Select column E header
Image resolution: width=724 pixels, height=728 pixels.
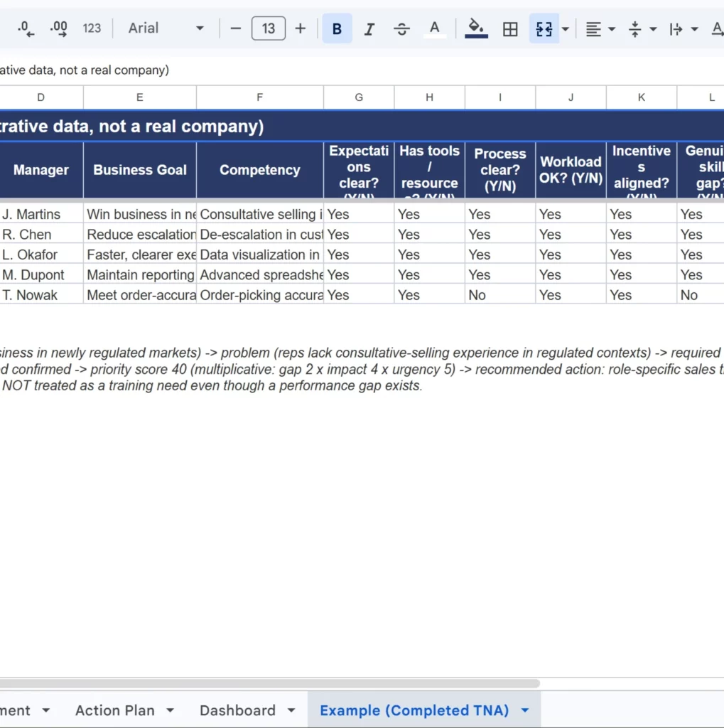point(140,97)
